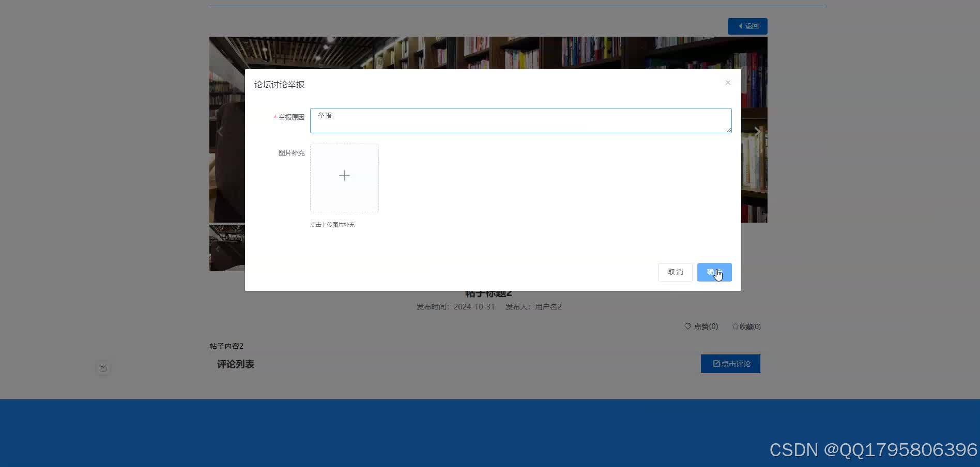Click the 举报原因 input field
Image resolution: width=980 pixels, height=467 pixels.
coord(520,120)
